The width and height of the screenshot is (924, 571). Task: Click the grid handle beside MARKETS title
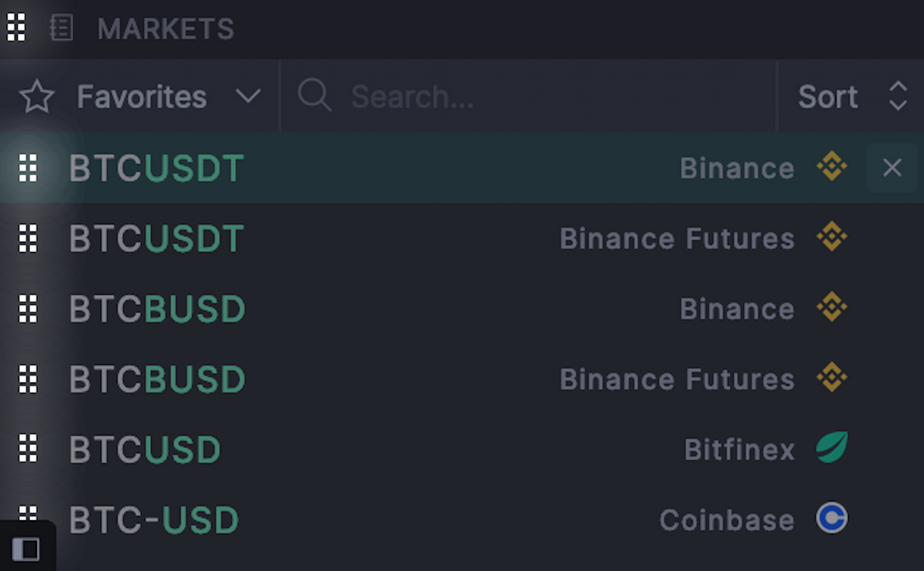(x=16, y=28)
